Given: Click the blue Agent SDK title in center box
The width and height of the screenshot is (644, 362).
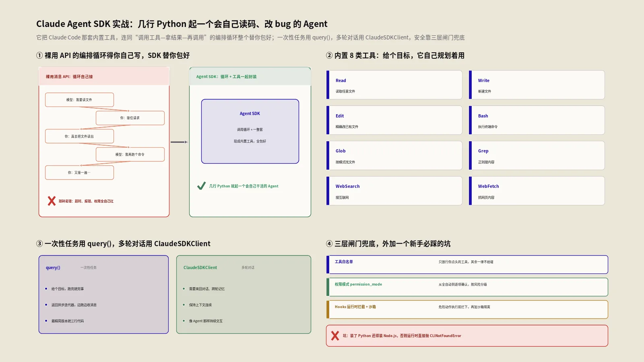Looking at the screenshot, I should 250,113.
